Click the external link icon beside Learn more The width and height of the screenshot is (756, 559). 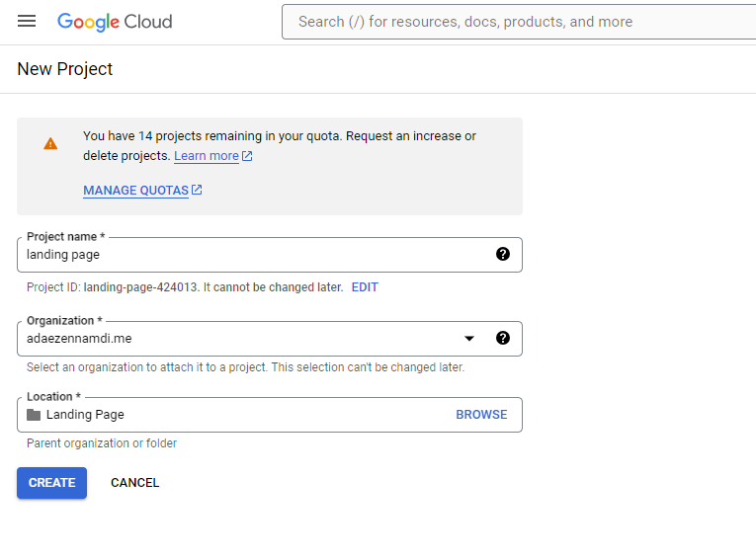(247, 156)
